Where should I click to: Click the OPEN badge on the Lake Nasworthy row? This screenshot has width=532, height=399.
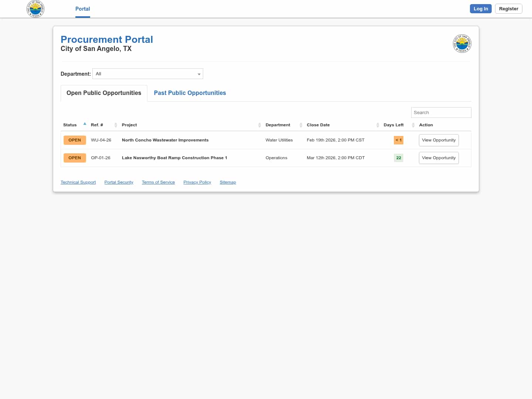tap(75, 158)
